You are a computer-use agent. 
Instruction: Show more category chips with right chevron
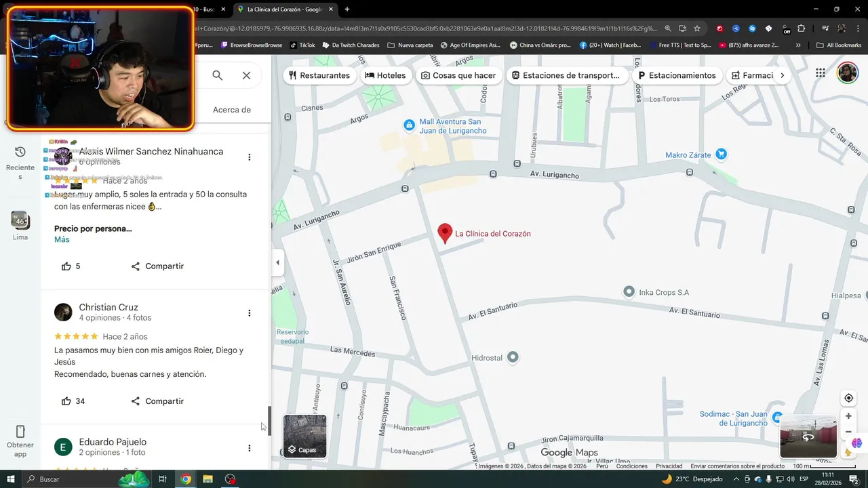(783, 75)
